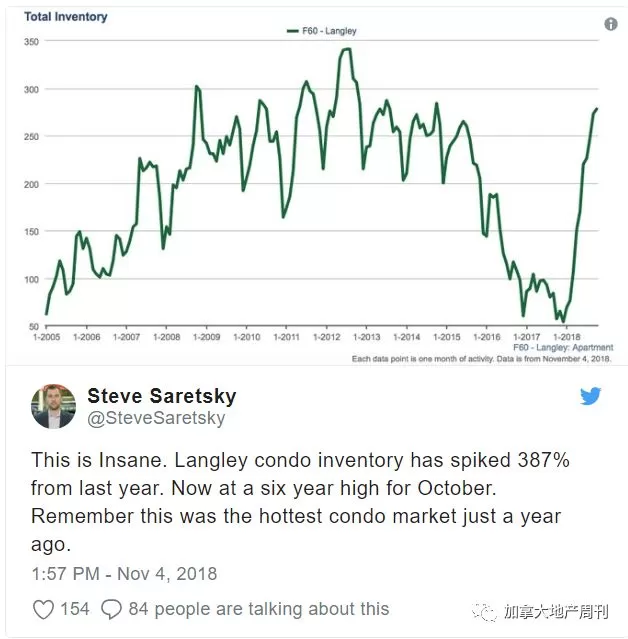Click the tweet text about Langley condo inventory

pos(300,502)
